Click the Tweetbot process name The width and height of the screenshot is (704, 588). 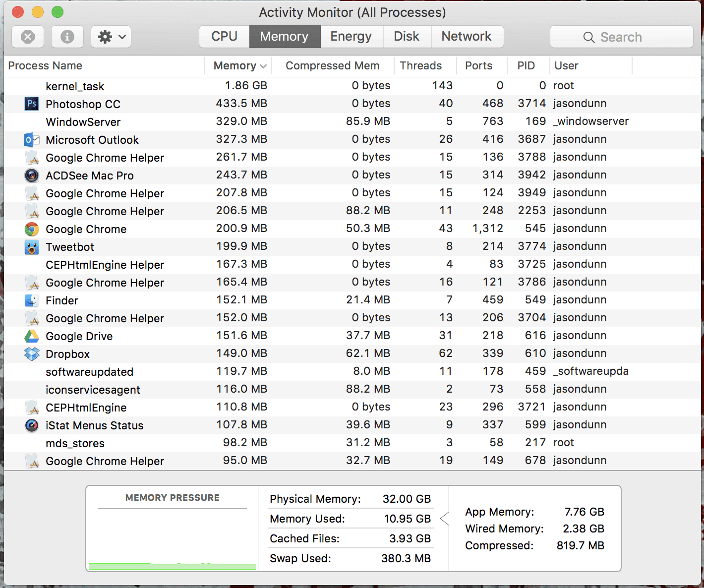click(x=70, y=247)
